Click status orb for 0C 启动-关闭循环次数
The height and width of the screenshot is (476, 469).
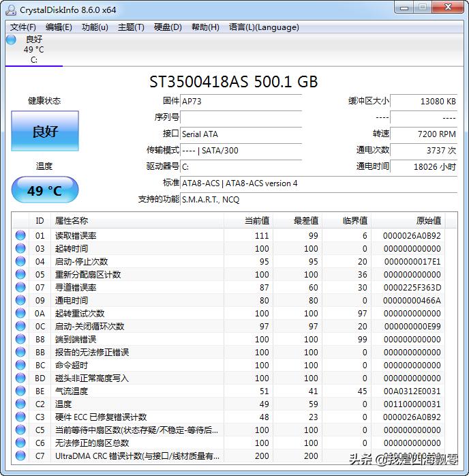coord(20,327)
